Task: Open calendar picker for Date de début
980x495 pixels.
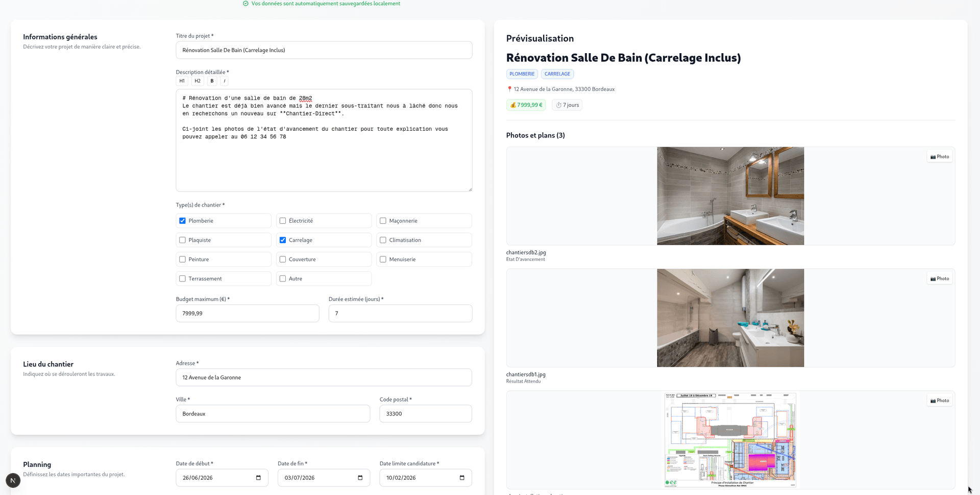Action: 258,478
